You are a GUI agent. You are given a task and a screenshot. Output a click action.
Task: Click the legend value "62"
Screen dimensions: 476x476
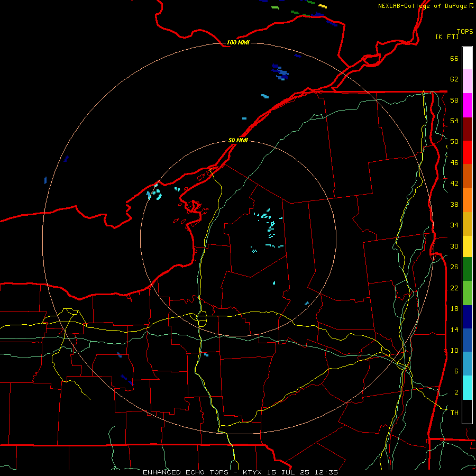pyautogui.click(x=454, y=79)
